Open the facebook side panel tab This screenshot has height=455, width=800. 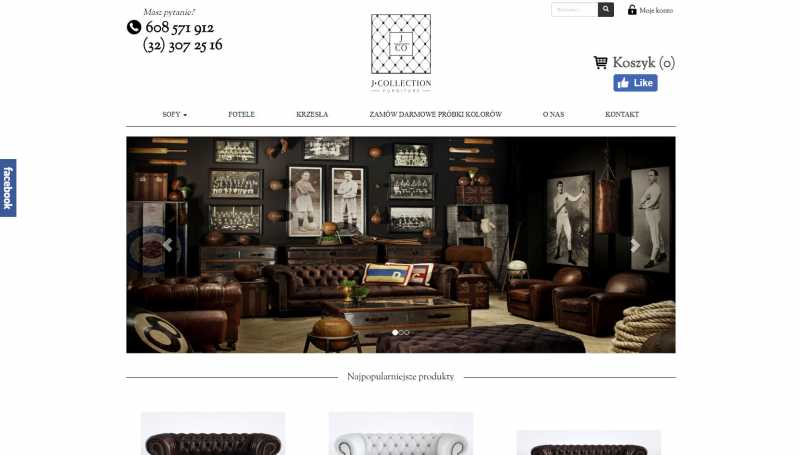[8, 188]
